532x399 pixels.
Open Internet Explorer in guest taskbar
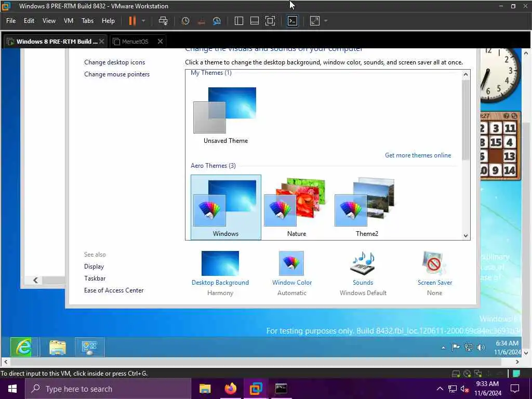coord(24,347)
